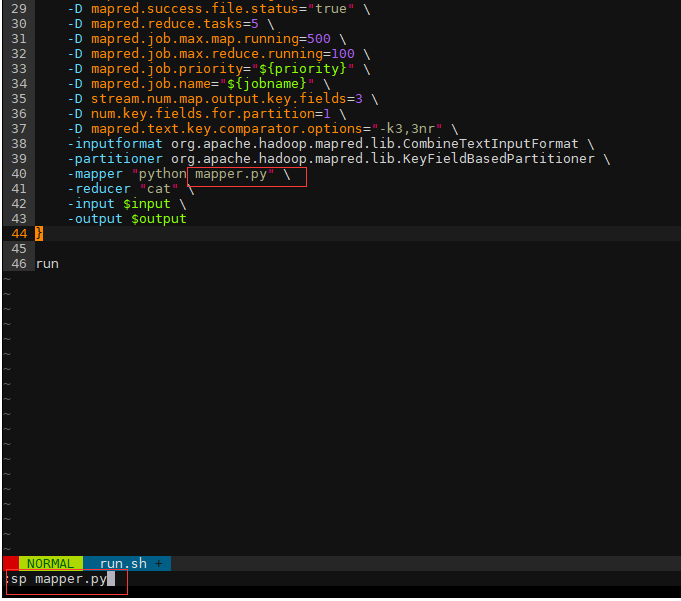Click the value 100 on line 32

click(343, 54)
